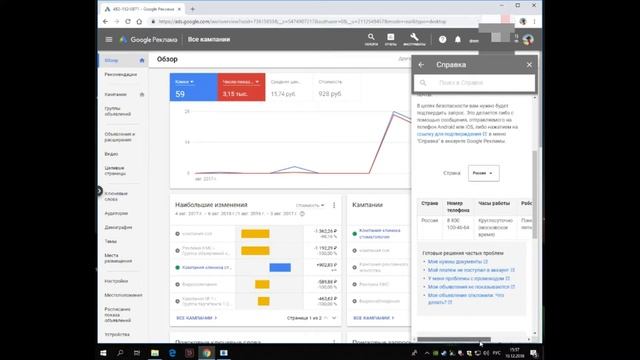640x360 pixels.
Task: Close the Справка help panel
Action: pyautogui.click(x=529, y=65)
